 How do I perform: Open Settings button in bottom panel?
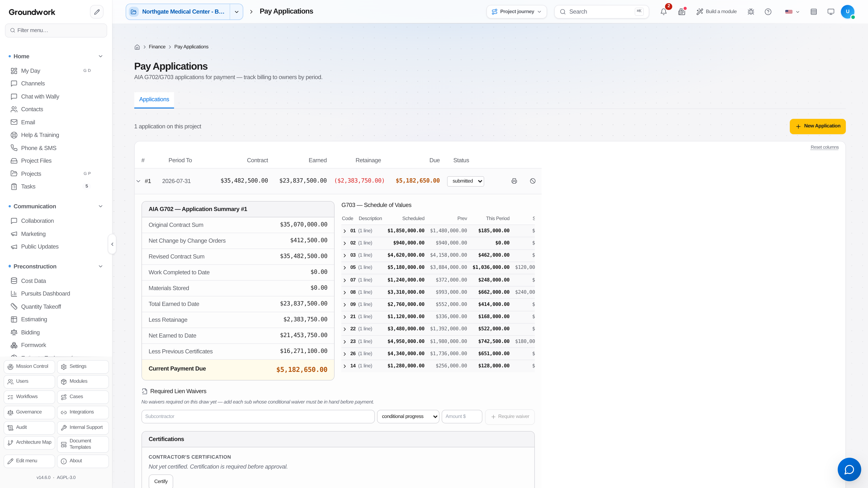tap(83, 366)
